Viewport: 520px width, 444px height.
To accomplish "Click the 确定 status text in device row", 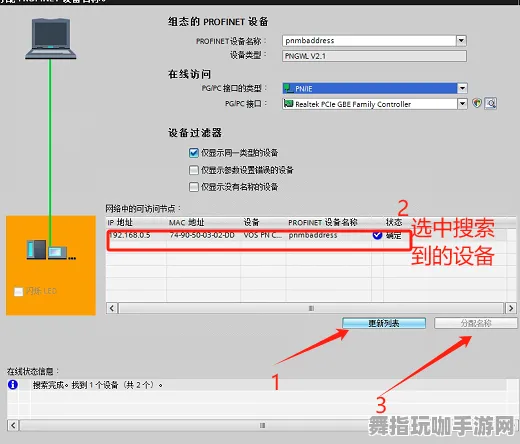I will click(x=394, y=235).
